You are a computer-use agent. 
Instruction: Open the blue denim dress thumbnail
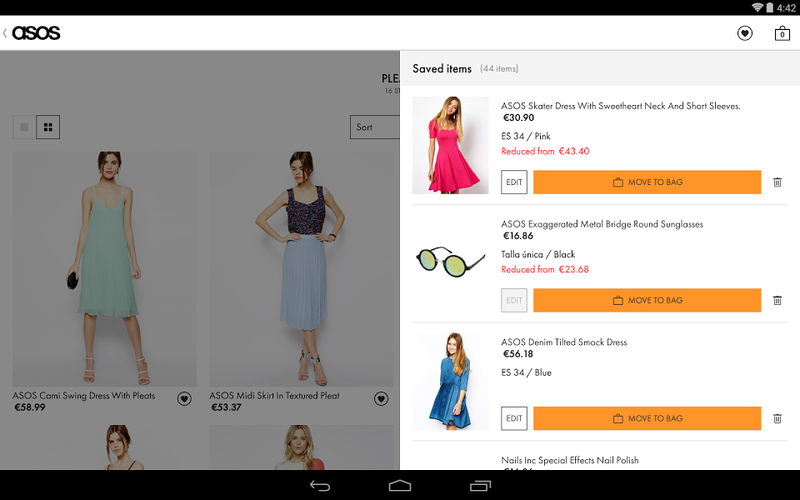[x=451, y=381]
